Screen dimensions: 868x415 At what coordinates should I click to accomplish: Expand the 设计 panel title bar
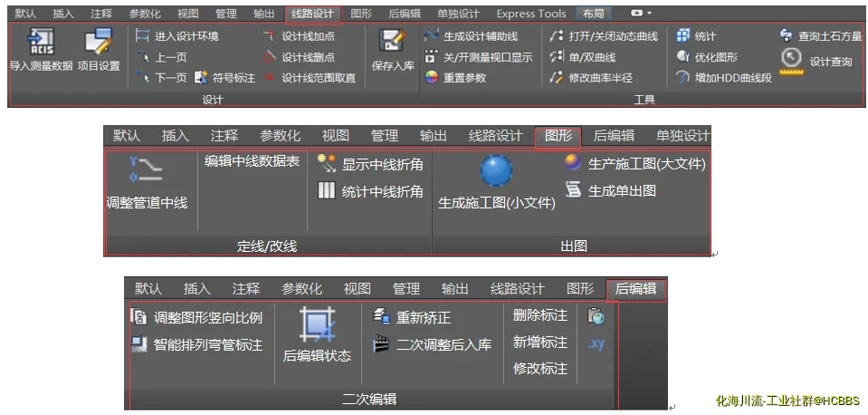(x=213, y=100)
